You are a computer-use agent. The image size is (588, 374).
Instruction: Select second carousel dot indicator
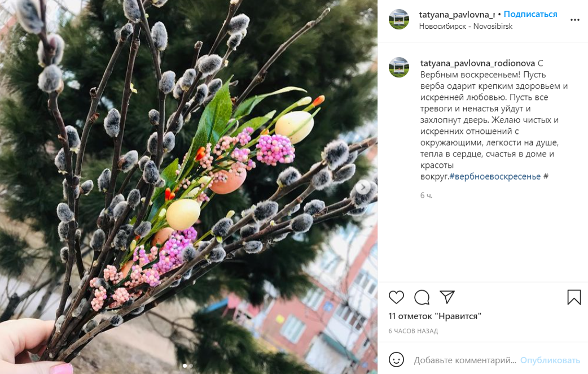191,366
